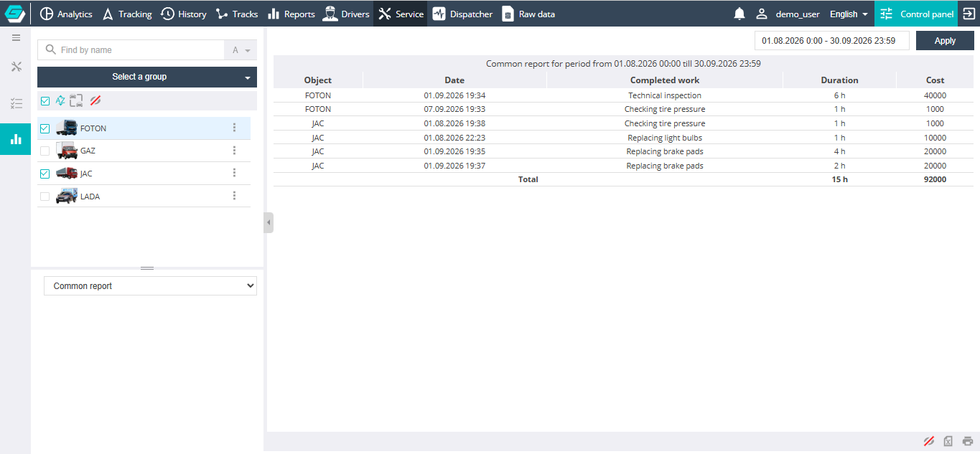Viewport: 980px width, 454px height.
Task: Open the Raw data section
Action: (528, 14)
